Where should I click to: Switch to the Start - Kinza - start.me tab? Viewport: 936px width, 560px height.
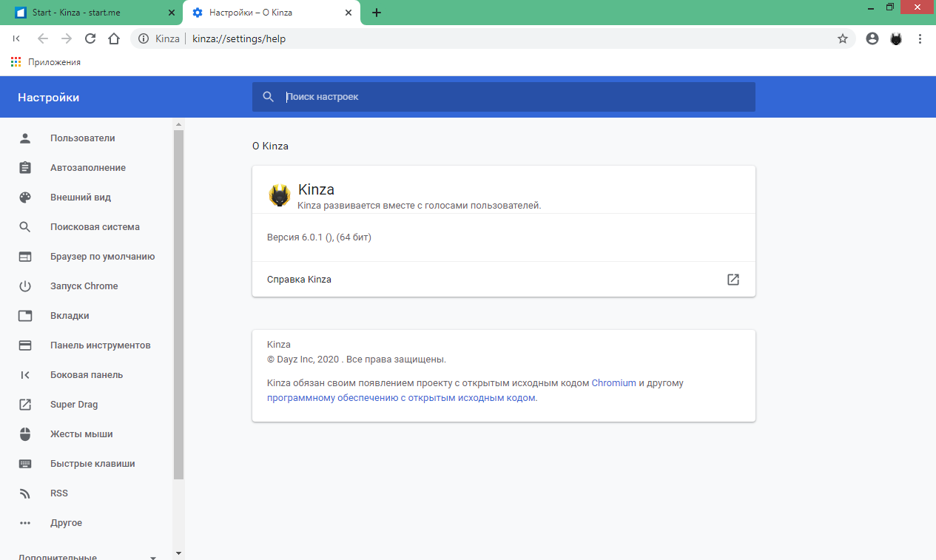pos(91,13)
